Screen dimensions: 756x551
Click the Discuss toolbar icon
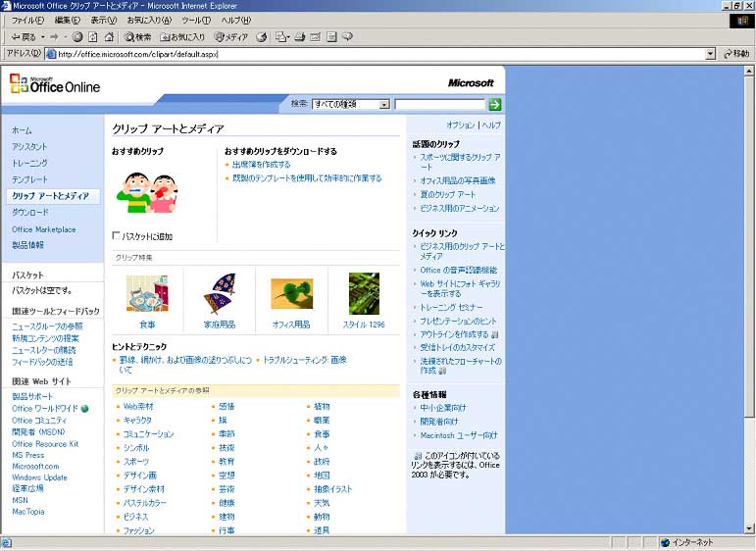point(331,36)
